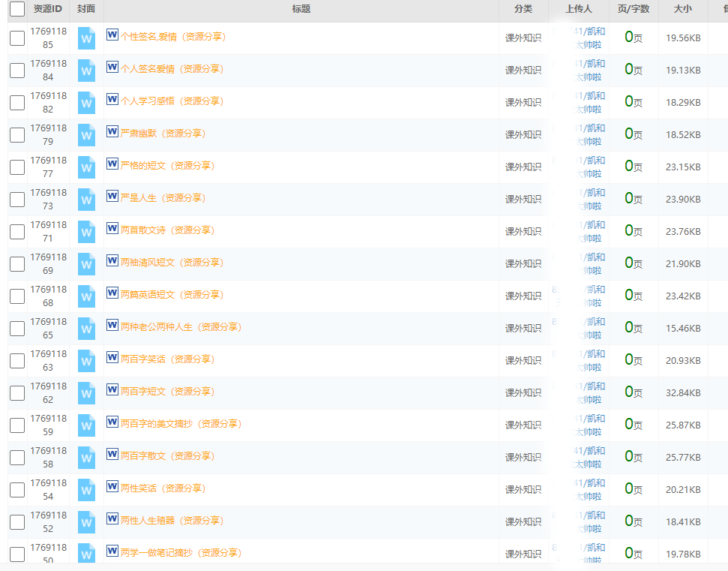Select checkbox for 个人学习感悟 row
The width and height of the screenshot is (728, 571).
pos(17,103)
